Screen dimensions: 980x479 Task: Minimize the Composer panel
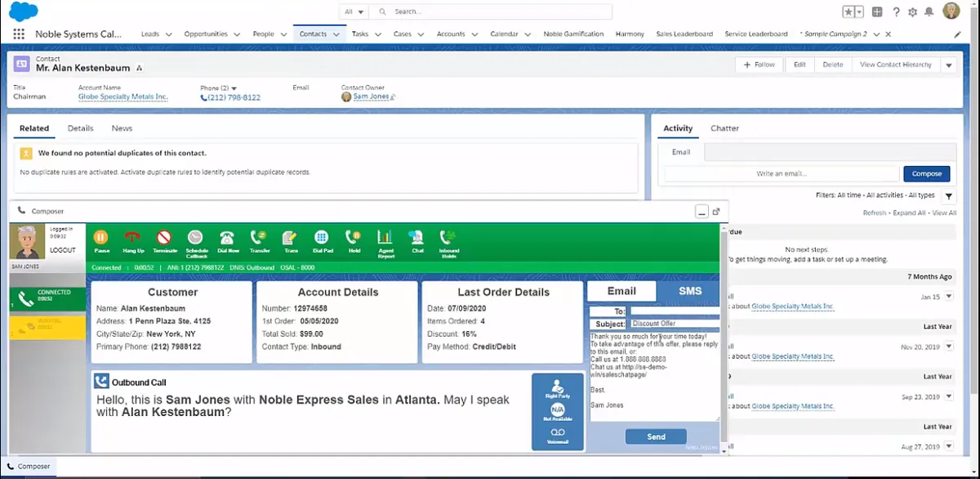(x=702, y=211)
